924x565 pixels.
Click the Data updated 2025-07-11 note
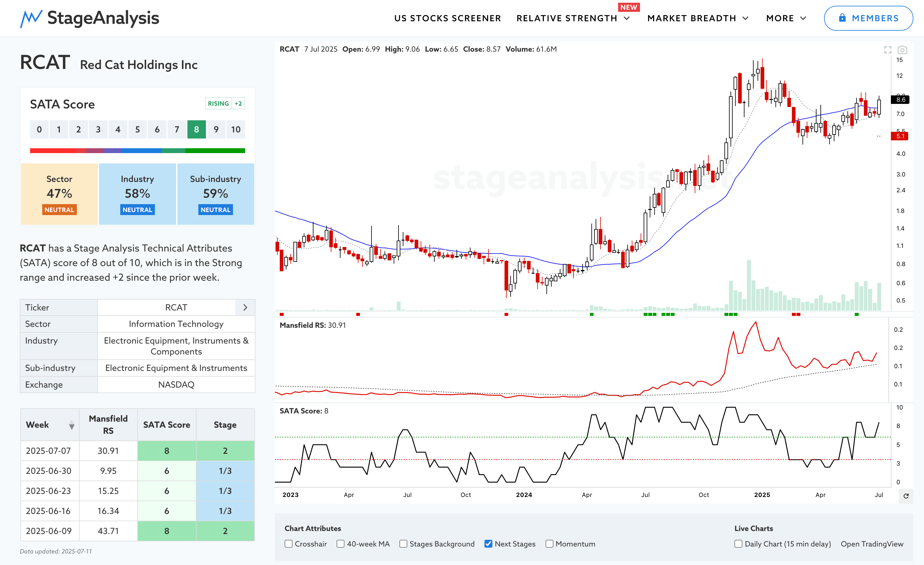point(56,552)
